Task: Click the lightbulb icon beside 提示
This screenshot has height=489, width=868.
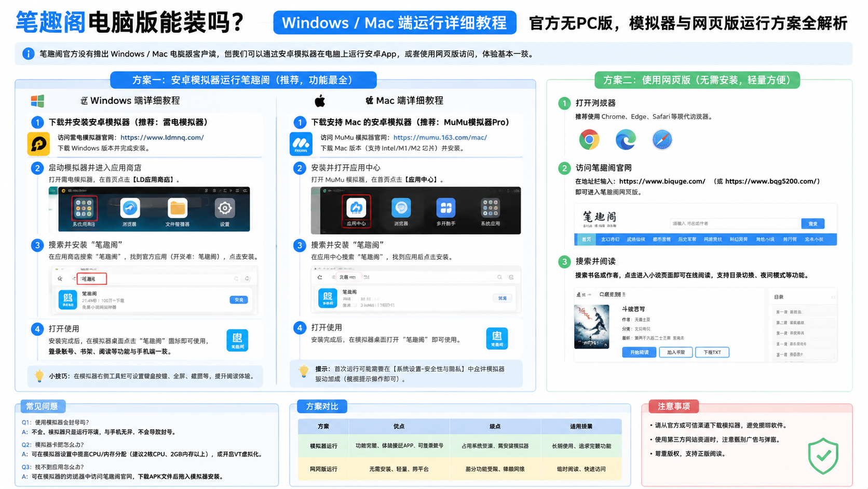Action: pos(304,371)
